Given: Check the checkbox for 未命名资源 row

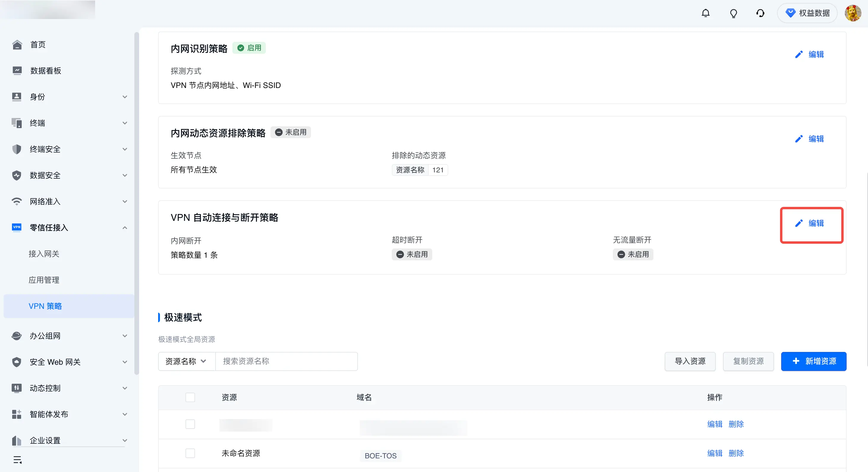Looking at the screenshot, I should 190,453.
